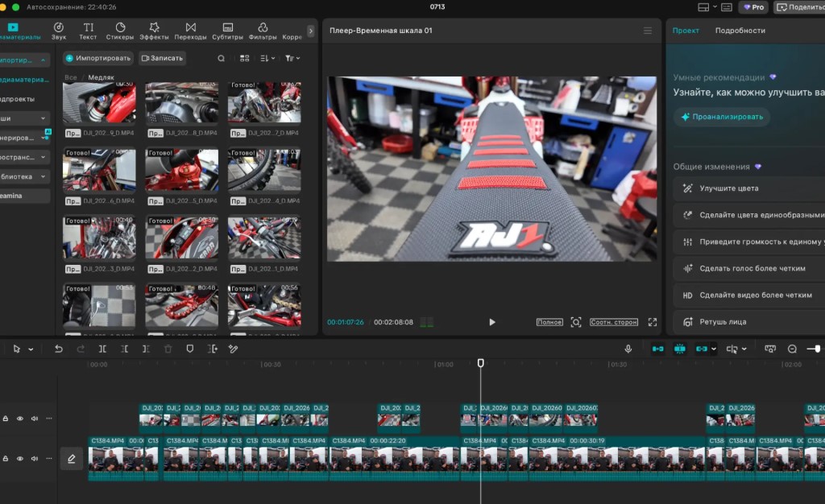This screenshot has width=825, height=504.
Task: Select the DJI_202...5_D.MP4 thumbnail
Action: [181, 170]
